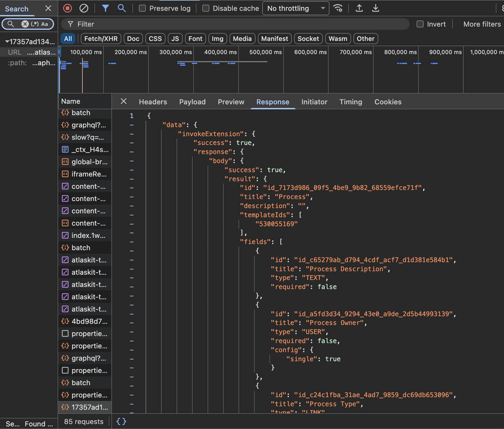Check the Invert filter checkbox
This screenshot has height=429, width=504.
[420, 24]
